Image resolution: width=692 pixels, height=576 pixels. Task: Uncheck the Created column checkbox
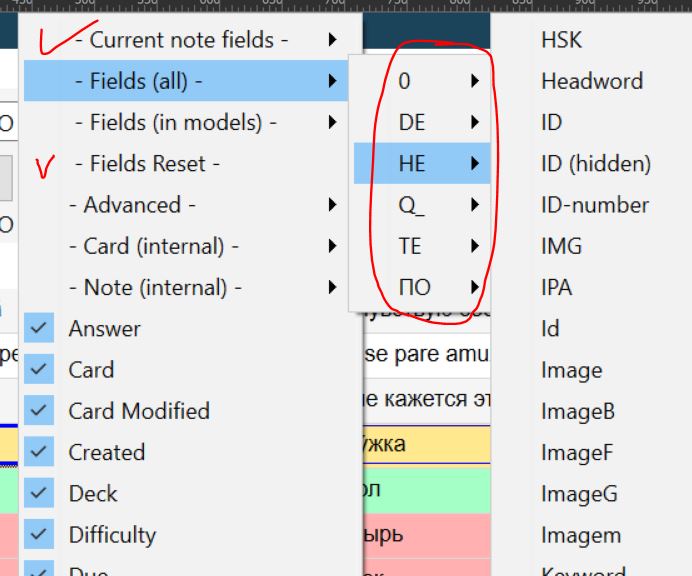coord(39,452)
